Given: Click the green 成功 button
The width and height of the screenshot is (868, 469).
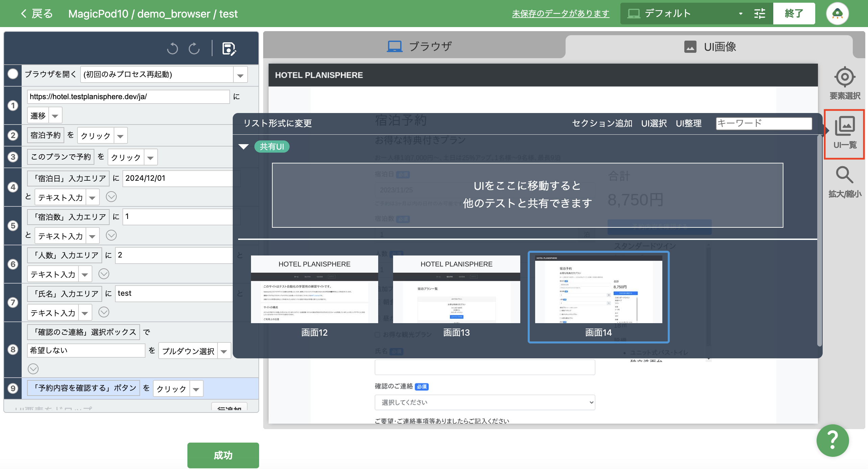Looking at the screenshot, I should [223, 455].
